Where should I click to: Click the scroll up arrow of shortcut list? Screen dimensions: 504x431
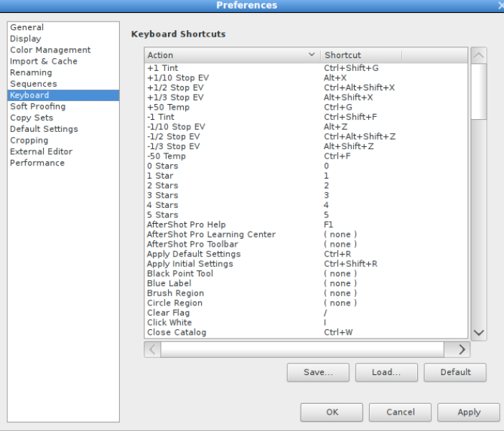click(x=479, y=55)
